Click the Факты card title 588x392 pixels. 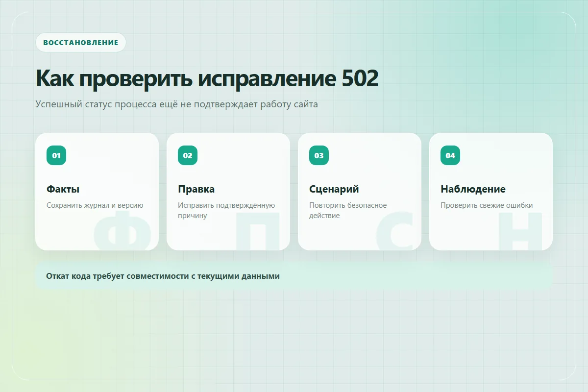63,189
